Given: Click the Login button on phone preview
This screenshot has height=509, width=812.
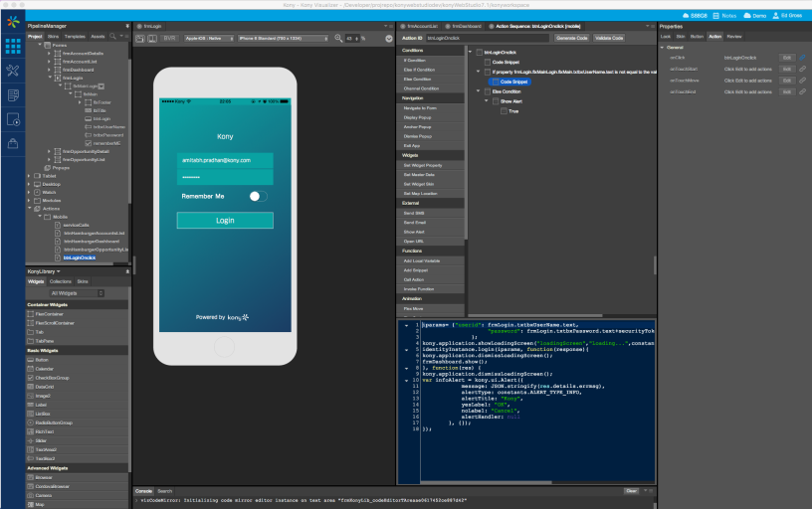Looking at the screenshot, I should 225,221.
